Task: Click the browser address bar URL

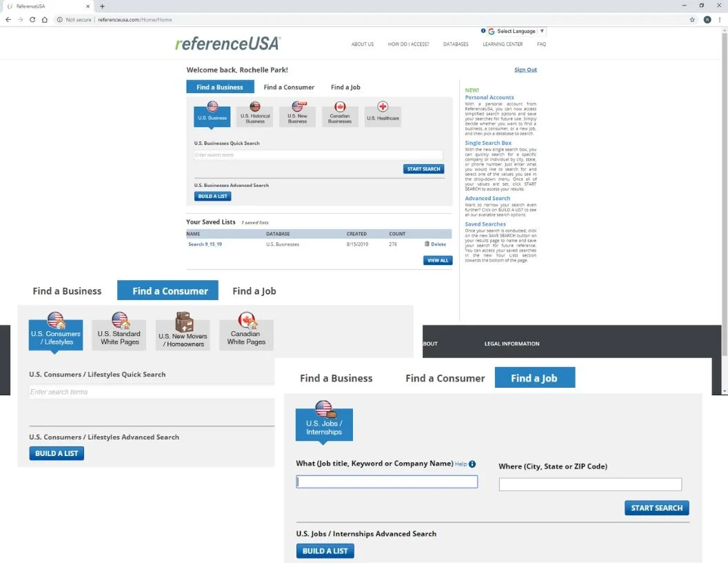Action: [134, 19]
